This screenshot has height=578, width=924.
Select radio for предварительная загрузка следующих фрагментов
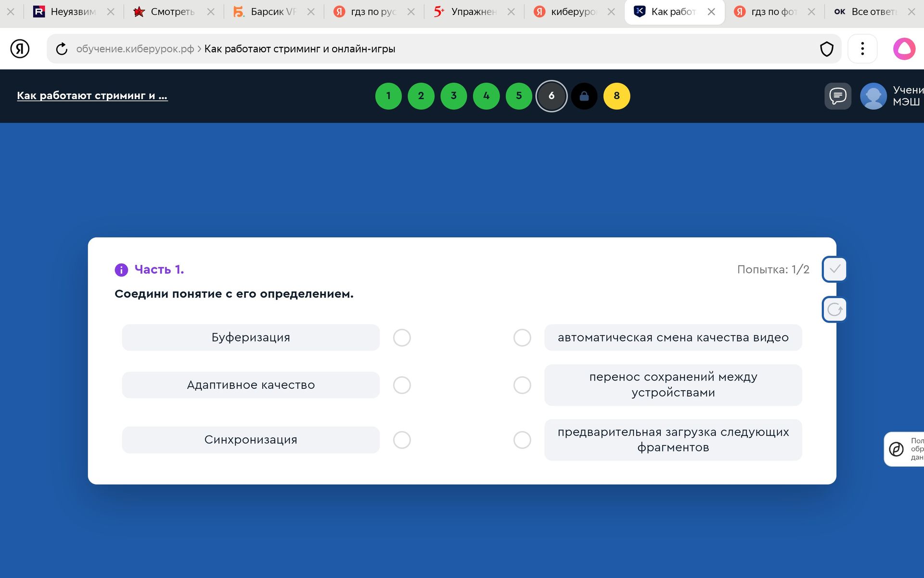point(522,440)
